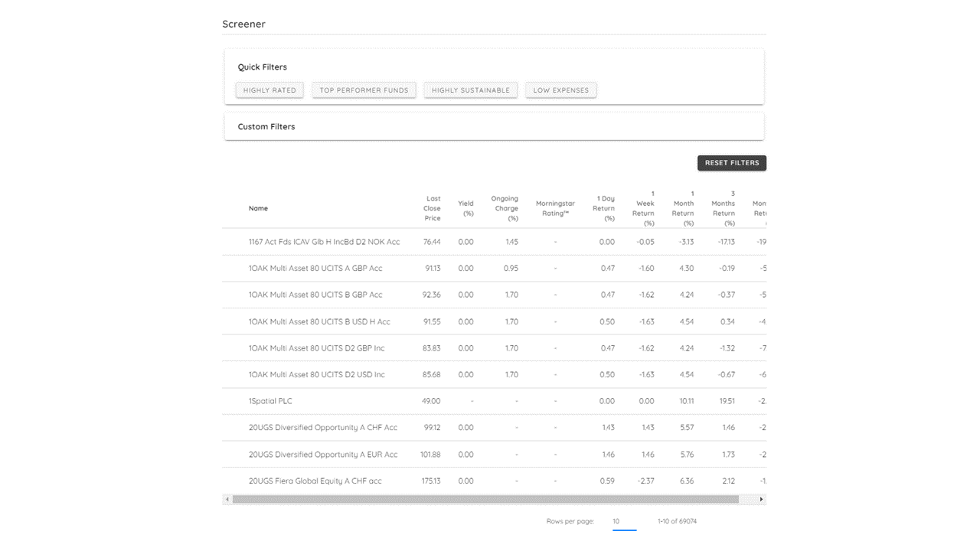Sort by Morningstar Rating
The height and width of the screenshot is (551, 980).
click(554, 207)
